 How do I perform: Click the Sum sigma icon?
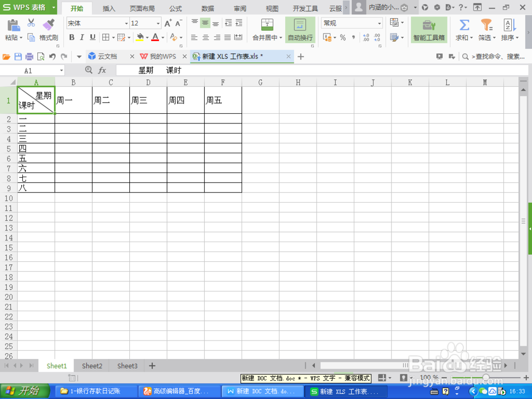click(x=464, y=25)
